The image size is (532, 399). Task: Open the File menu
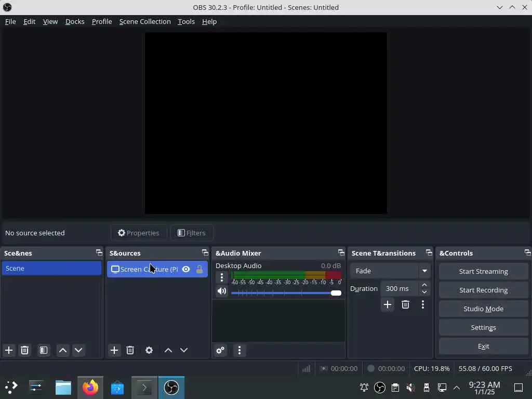tap(10, 21)
